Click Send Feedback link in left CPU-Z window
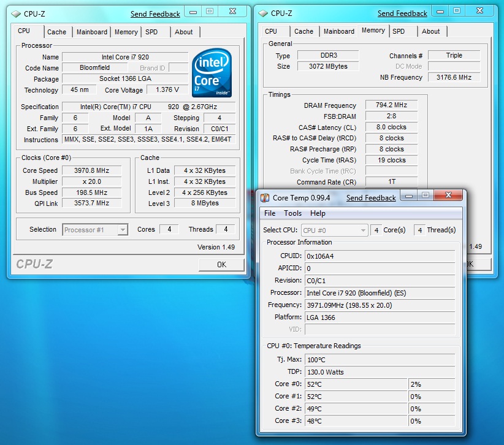 coord(155,14)
